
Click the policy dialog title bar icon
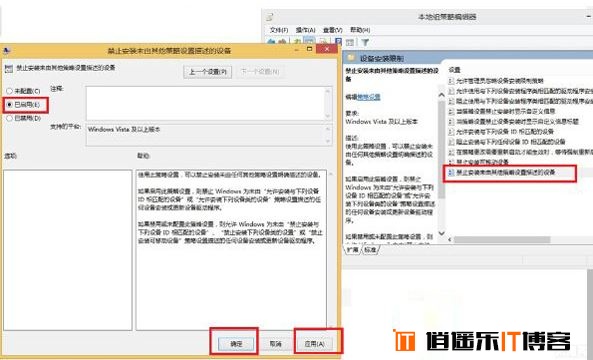6,50
